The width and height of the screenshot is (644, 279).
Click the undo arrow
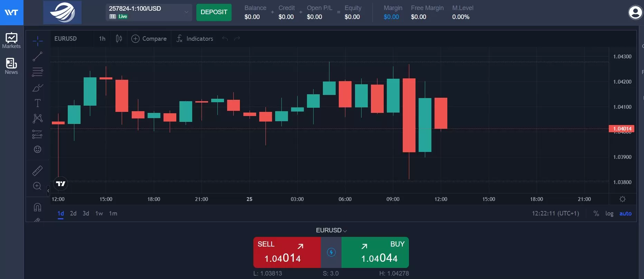[225, 39]
